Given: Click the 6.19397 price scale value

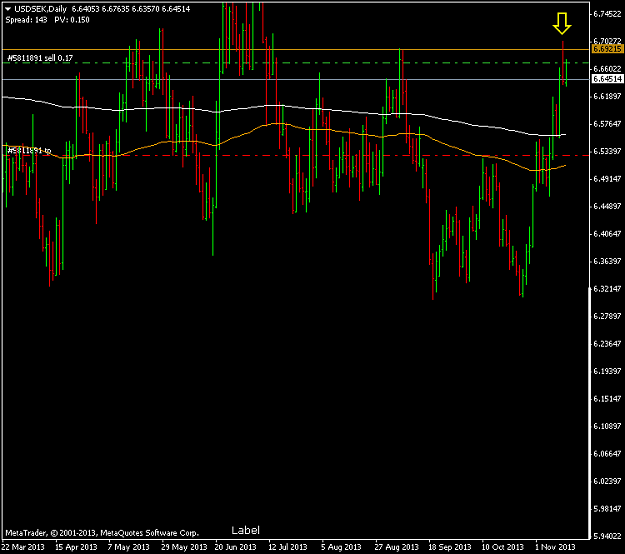Looking at the screenshot, I should tap(607, 371).
